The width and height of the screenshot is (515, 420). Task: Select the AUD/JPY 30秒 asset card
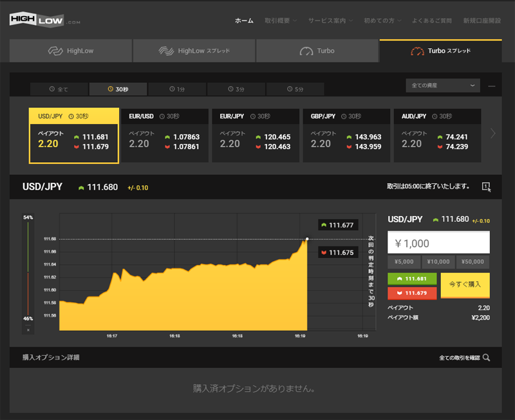click(438, 136)
